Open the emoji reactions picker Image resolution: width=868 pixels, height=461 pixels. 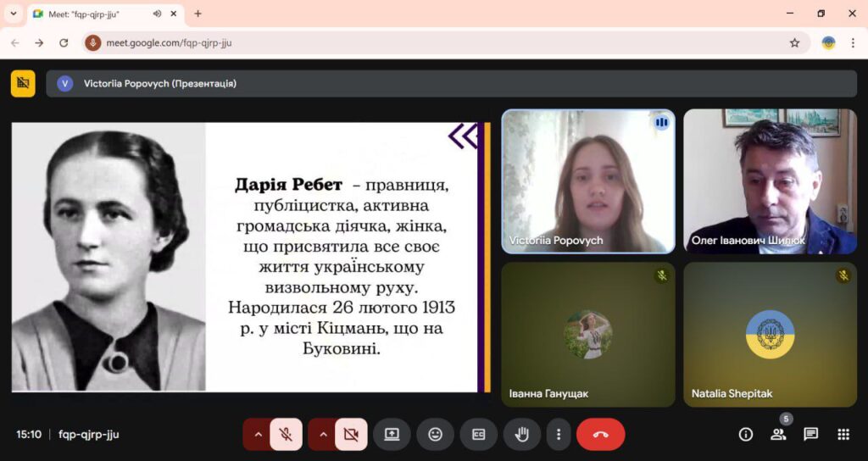coord(435,435)
